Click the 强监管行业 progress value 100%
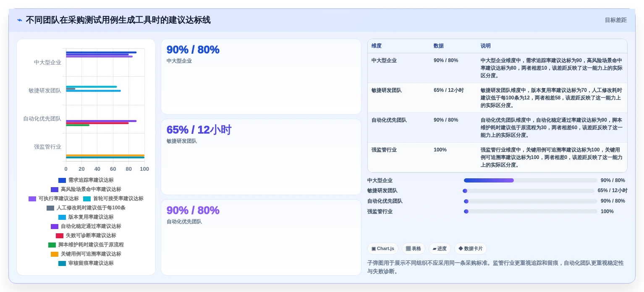This screenshot has height=292, width=644. pyautogui.click(x=607, y=211)
